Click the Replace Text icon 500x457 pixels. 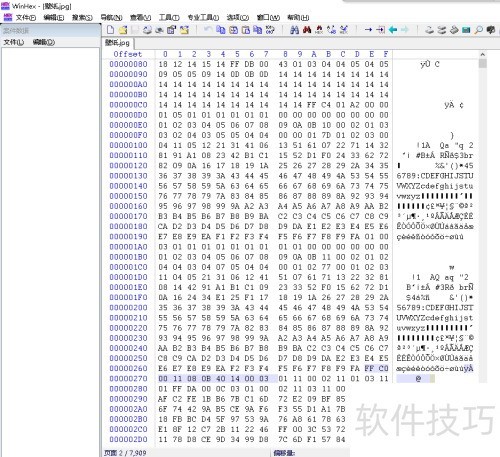(331, 30)
